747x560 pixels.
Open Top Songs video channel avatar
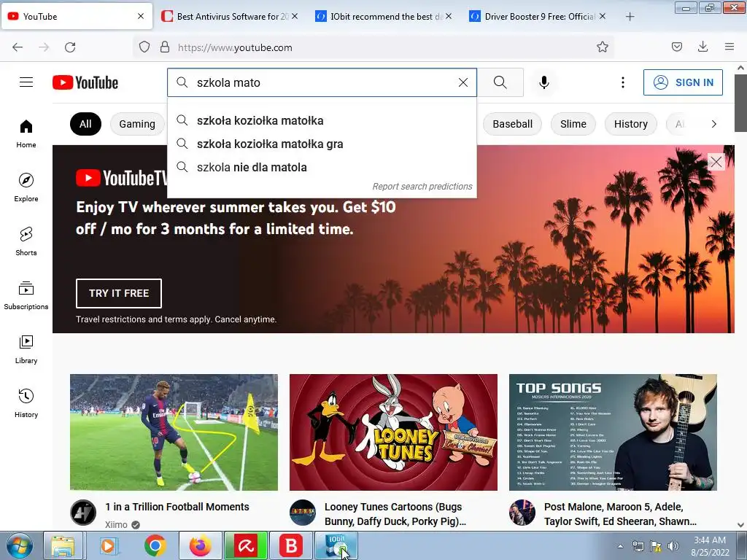[x=522, y=513]
